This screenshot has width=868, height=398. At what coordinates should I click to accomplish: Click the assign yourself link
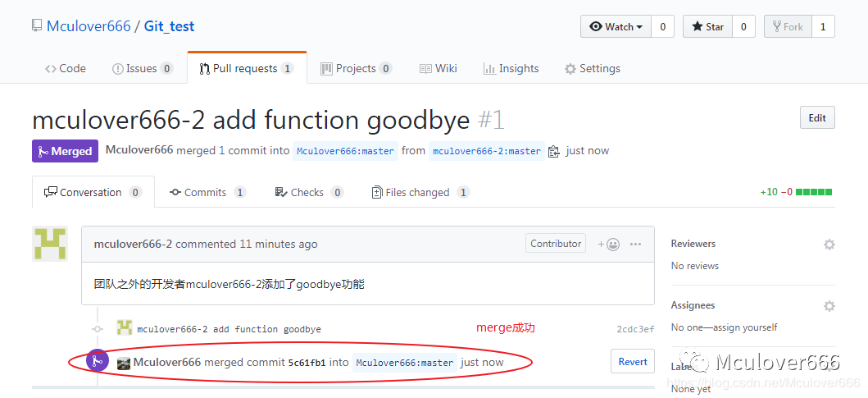[x=743, y=327]
